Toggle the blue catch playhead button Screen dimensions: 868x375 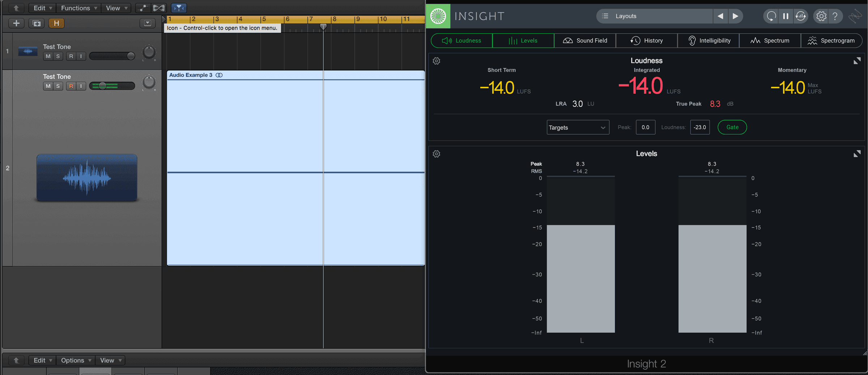179,8
